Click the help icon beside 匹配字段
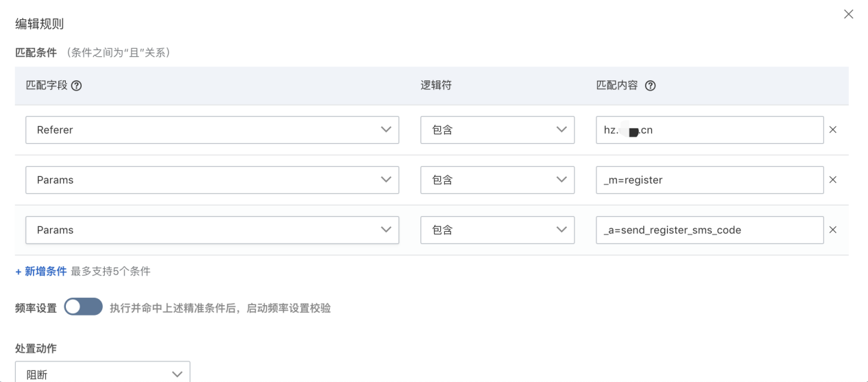 point(77,86)
